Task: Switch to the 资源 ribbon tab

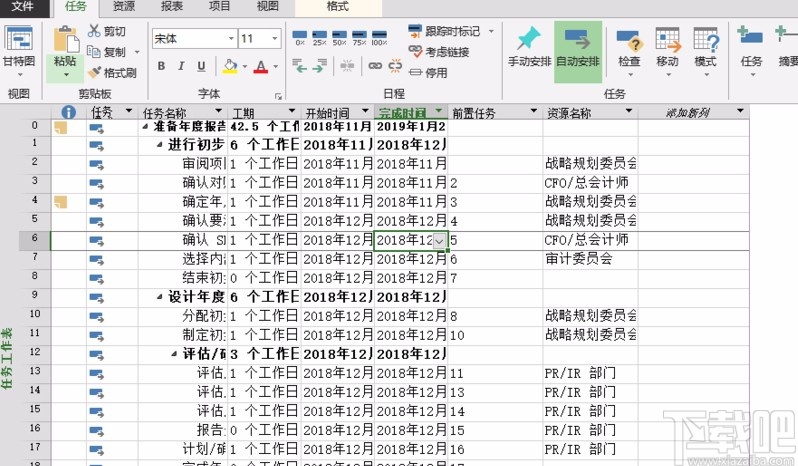Action: coord(124,7)
